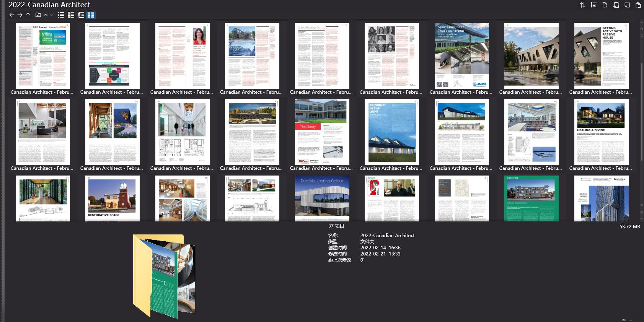Select the corridor photo with floor plans page
Screen dimensions: 644x322
tap(182, 132)
